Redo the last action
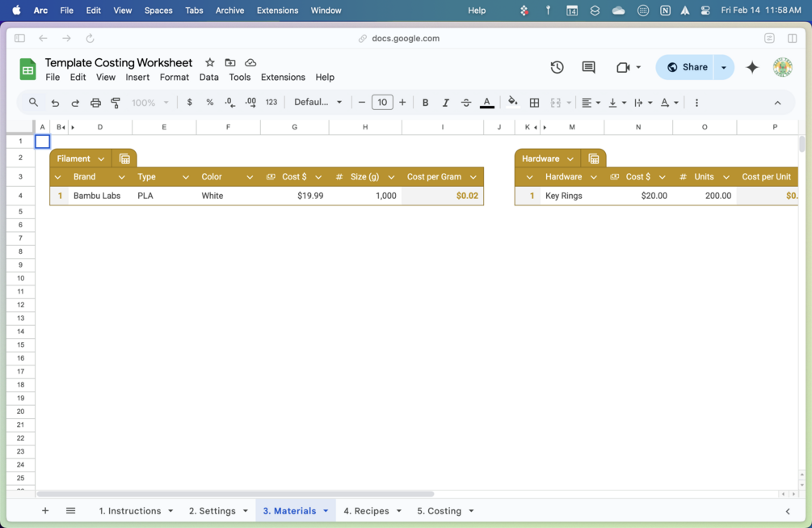The height and width of the screenshot is (528, 812). pyautogui.click(x=75, y=103)
